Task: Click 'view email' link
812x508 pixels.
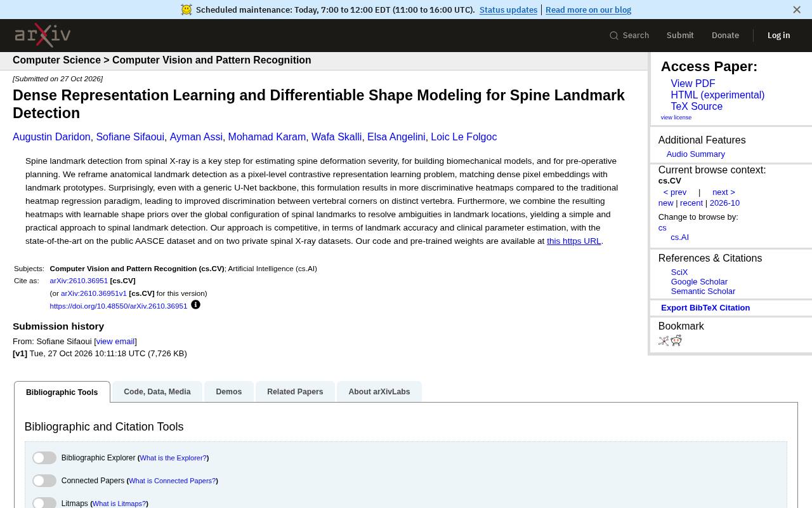Action: pyautogui.click(x=115, y=342)
